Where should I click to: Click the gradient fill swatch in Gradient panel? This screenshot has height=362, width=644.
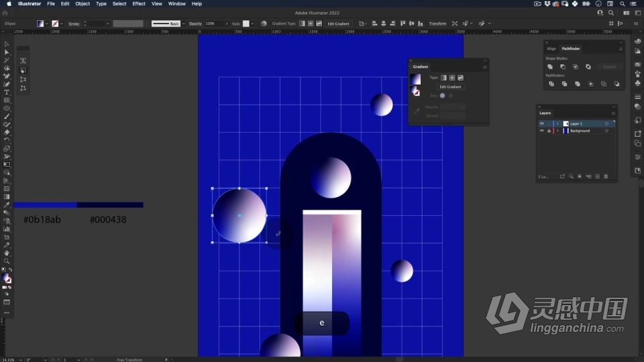(416, 79)
